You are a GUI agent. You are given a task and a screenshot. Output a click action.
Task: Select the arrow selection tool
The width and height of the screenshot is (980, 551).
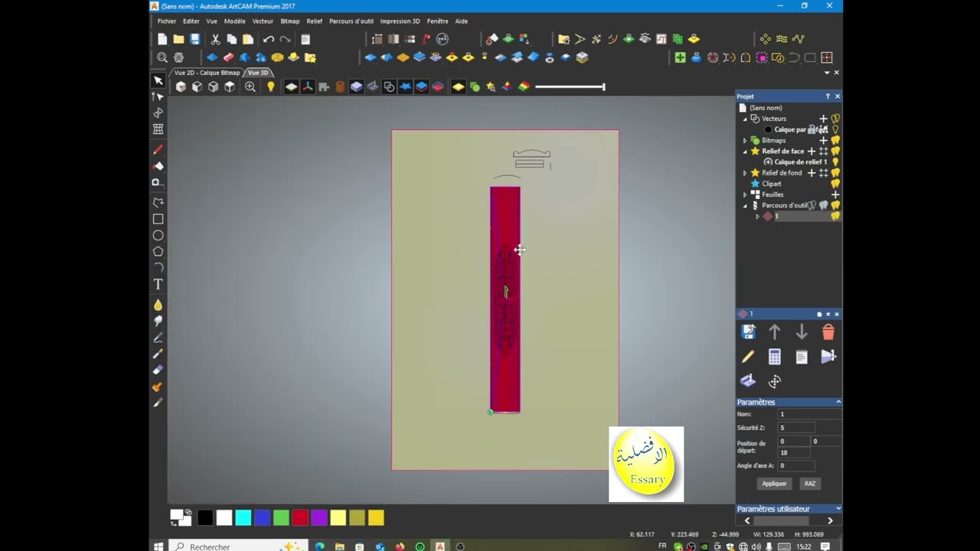(158, 80)
